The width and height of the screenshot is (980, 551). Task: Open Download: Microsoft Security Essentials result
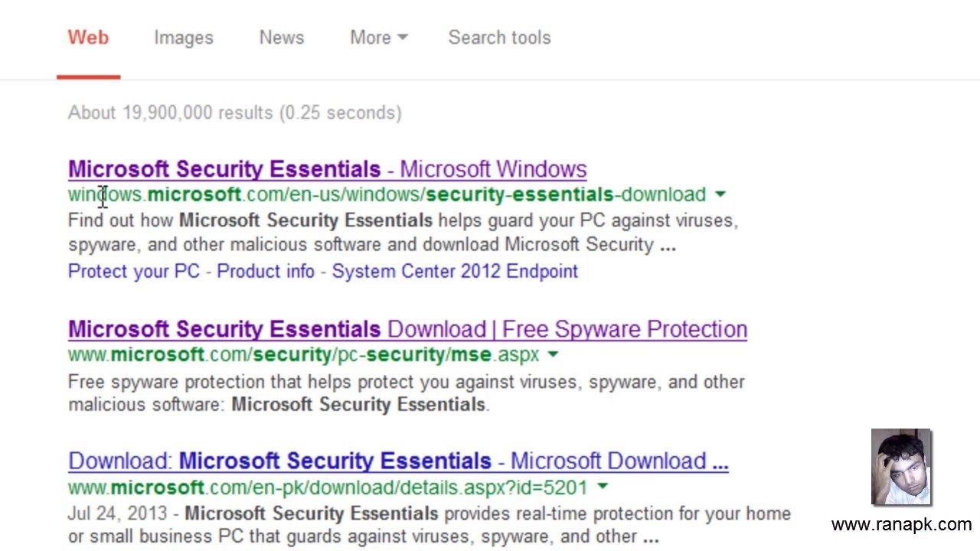click(x=398, y=461)
